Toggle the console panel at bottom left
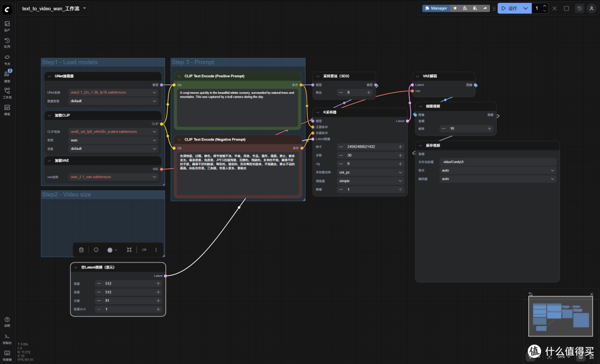Screen dimensions: 600x364 pyautogui.click(x=7, y=338)
